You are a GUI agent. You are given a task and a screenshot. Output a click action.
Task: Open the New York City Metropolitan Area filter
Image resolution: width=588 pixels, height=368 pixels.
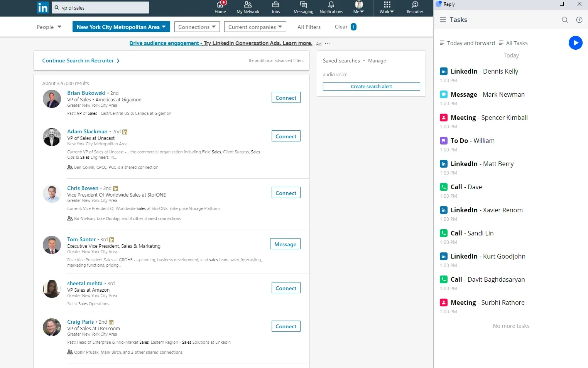121,27
